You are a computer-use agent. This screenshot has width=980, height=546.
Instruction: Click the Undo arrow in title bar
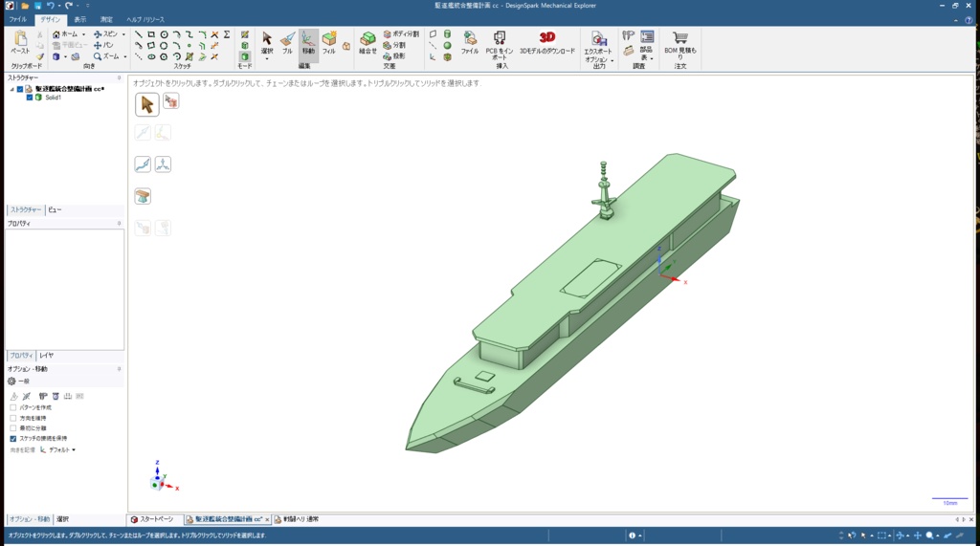(50, 5)
